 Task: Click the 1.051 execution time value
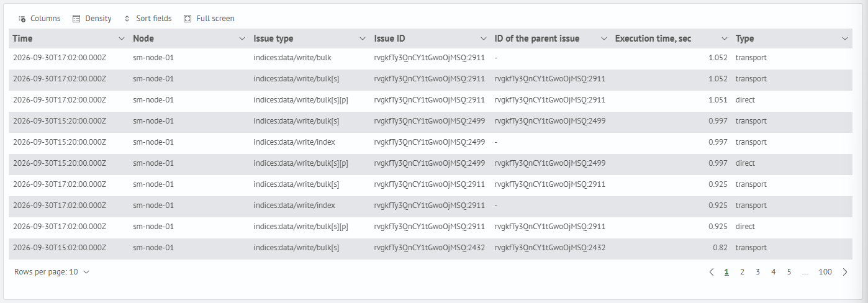(x=718, y=100)
